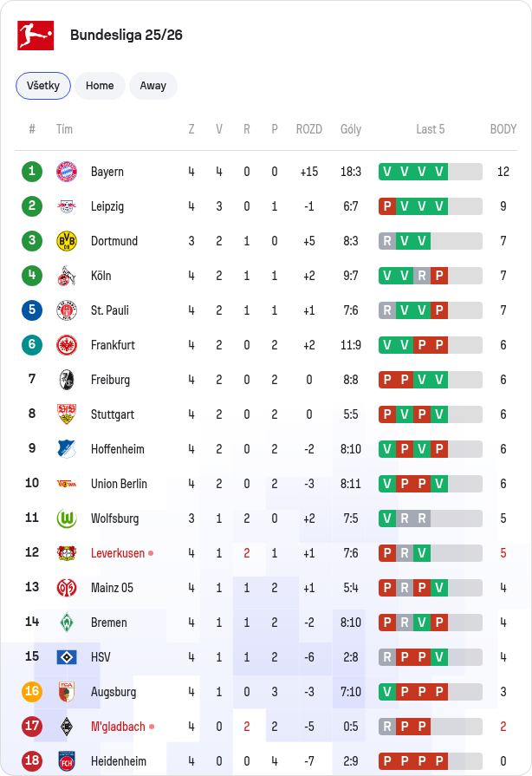532x776 pixels.
Task: Click the Bundesliga logo icon
Action: coord(36,36)
